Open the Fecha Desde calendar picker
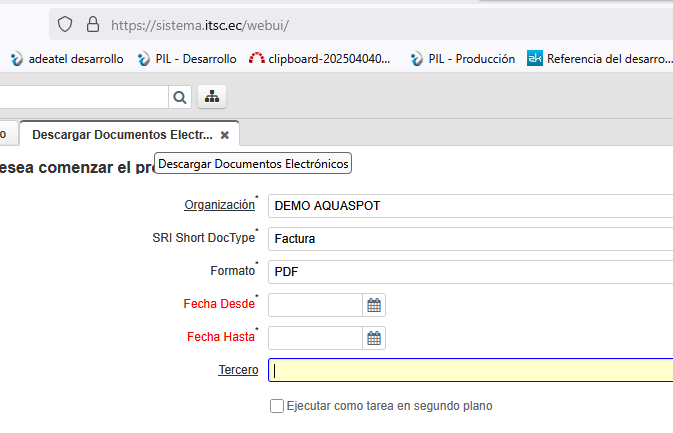 [x=374, y=305]
